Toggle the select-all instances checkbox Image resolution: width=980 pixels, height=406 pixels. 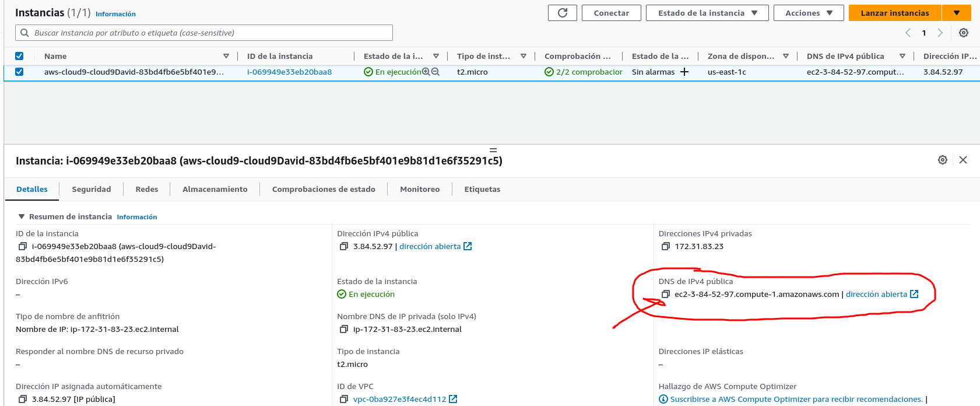(x=19, y=56)
